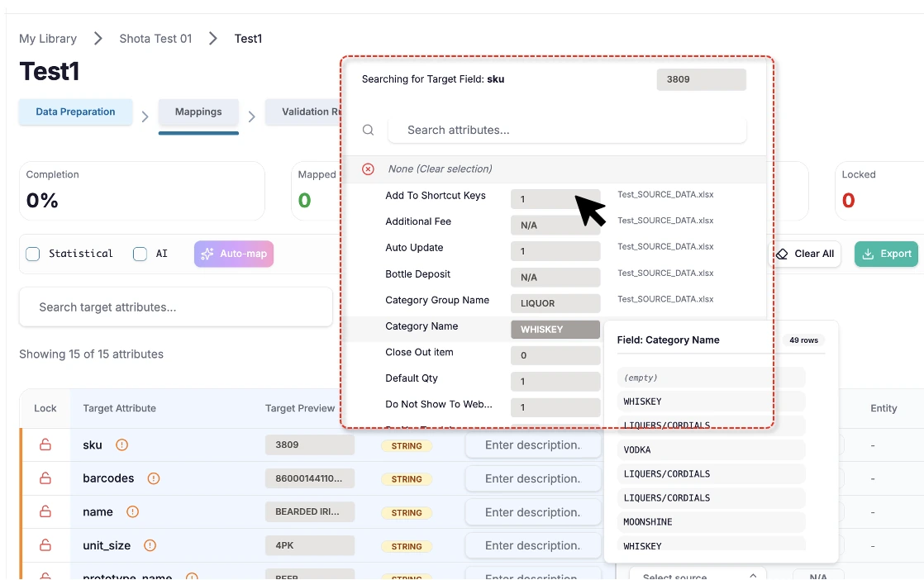Pick Close Out item in attribute dropdown

(x=419, y=353)
